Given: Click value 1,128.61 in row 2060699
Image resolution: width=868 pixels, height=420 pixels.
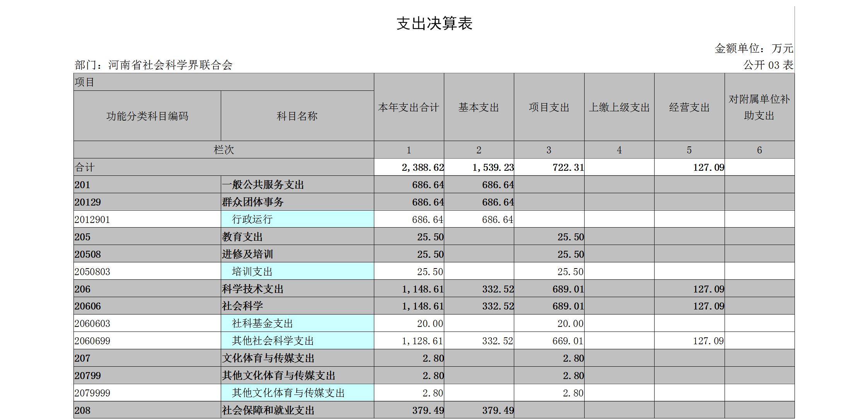Looking at the screenshot, I should coord(423,341).
